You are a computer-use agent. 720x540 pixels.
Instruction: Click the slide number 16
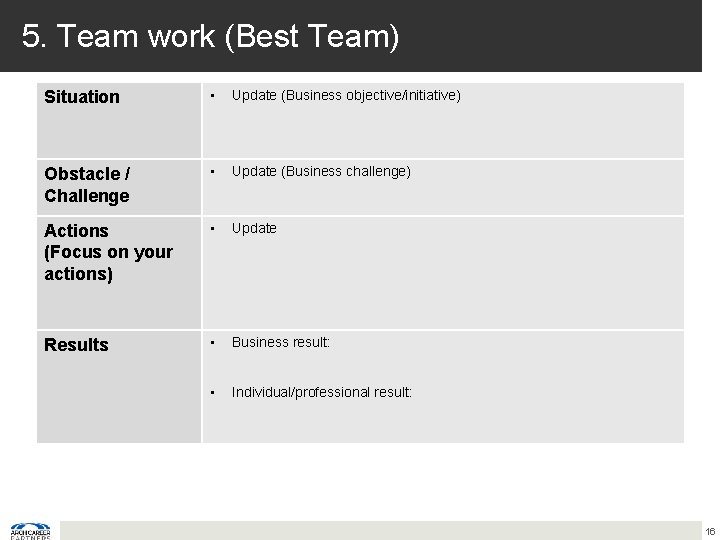pyautogui.click(x=709, y=531)
